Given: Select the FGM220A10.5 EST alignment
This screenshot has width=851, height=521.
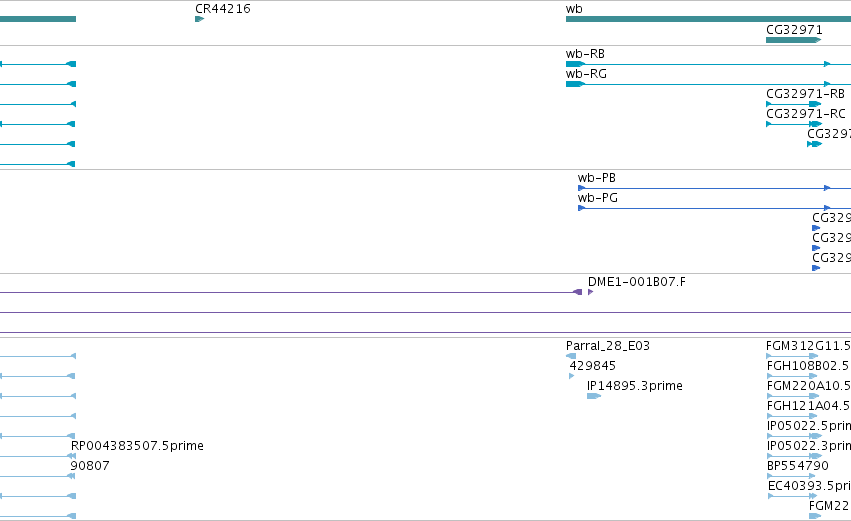Looking at the screenshot, I should (791, 396).
